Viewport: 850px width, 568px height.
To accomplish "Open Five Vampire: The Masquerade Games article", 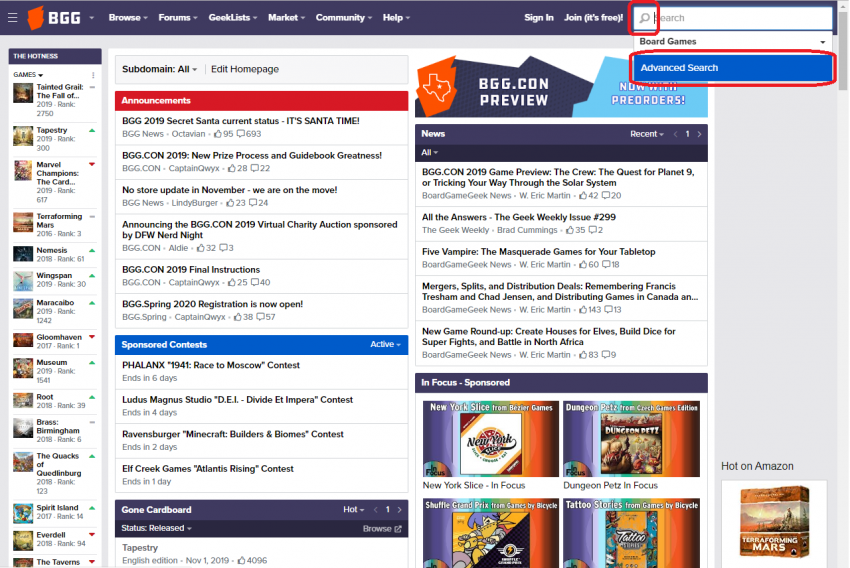I will [538, 252].
